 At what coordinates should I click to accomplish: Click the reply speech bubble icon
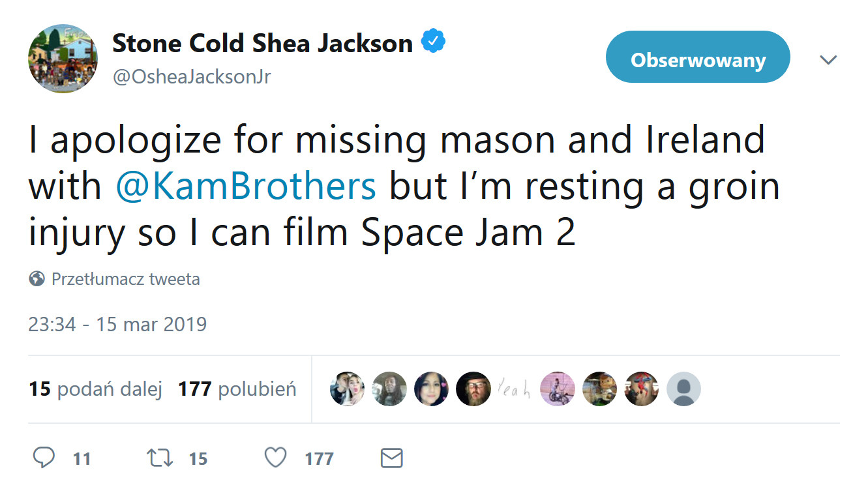(44, 458)
